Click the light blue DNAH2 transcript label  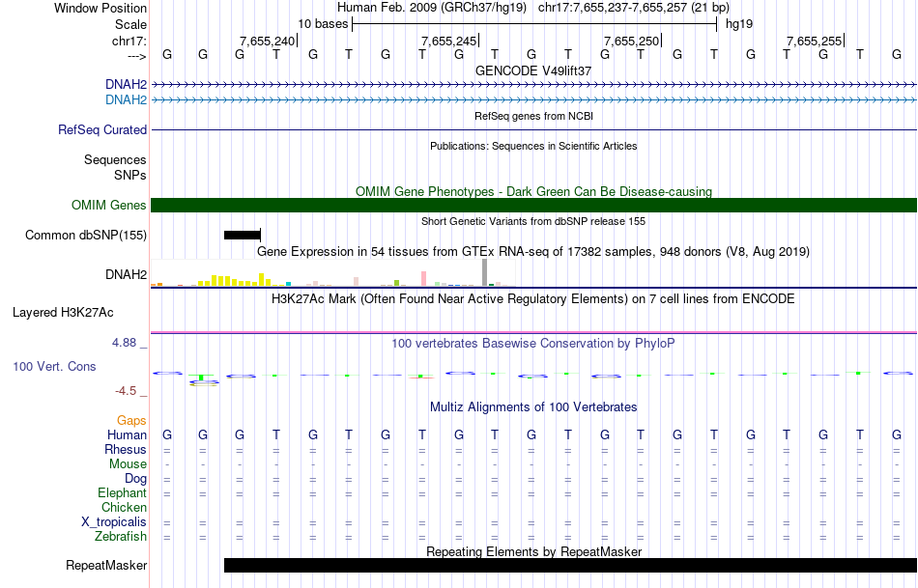[x=126, y=100]
